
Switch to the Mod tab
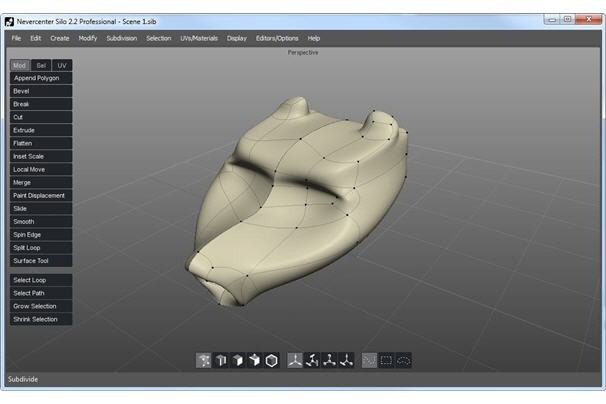20,65
